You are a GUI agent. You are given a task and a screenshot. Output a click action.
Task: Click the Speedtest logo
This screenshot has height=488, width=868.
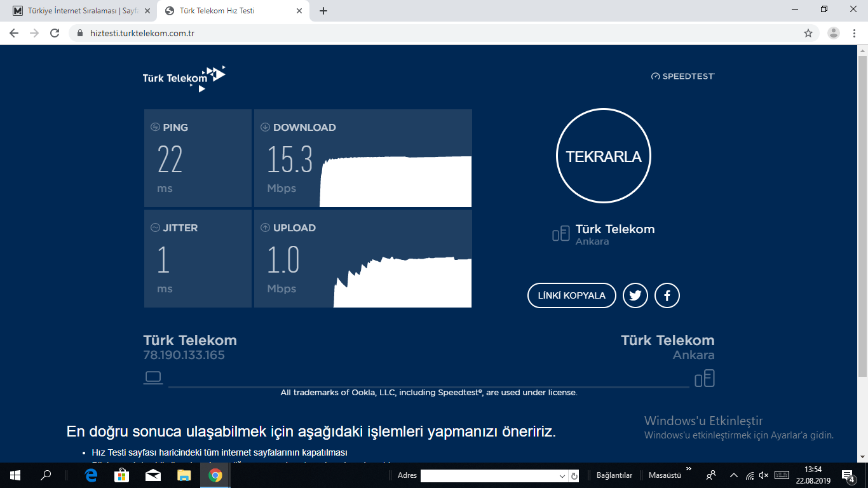(683, 76)
